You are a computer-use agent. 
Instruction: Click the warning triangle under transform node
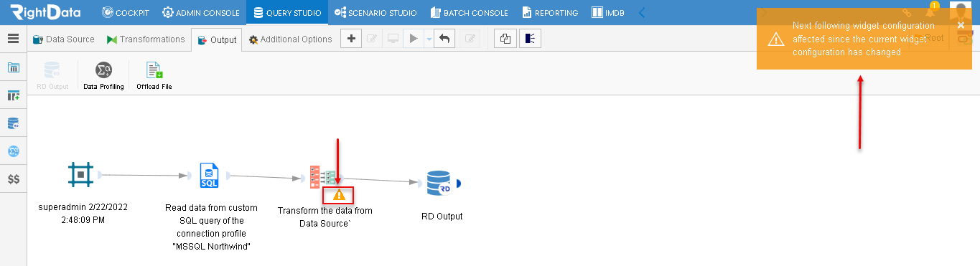pos(339,194)
